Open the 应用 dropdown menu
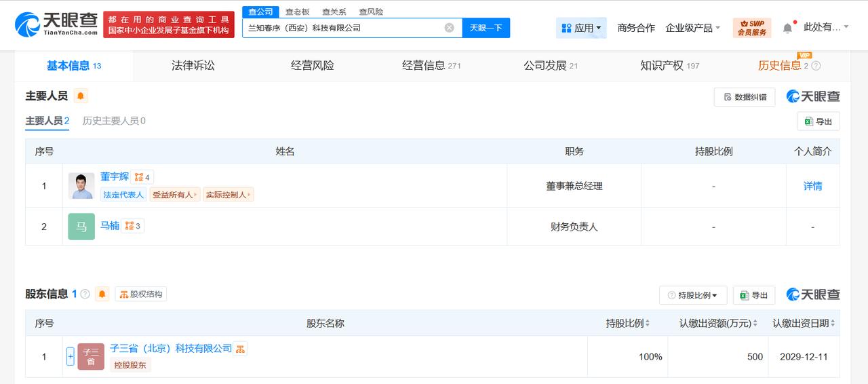The height and width of the screenshot is (384, 868). tap(581, 28)
